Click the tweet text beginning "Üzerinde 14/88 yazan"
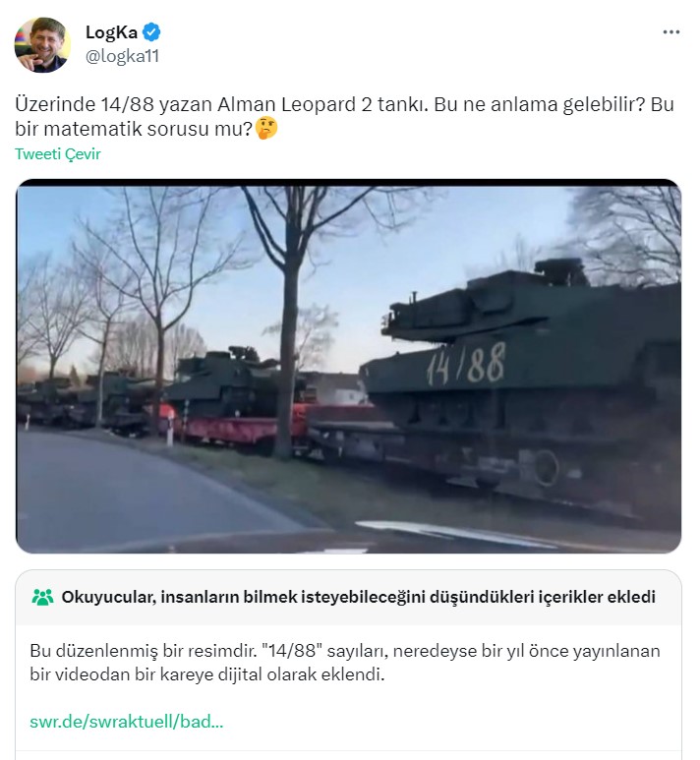 [x=344, y=104]
